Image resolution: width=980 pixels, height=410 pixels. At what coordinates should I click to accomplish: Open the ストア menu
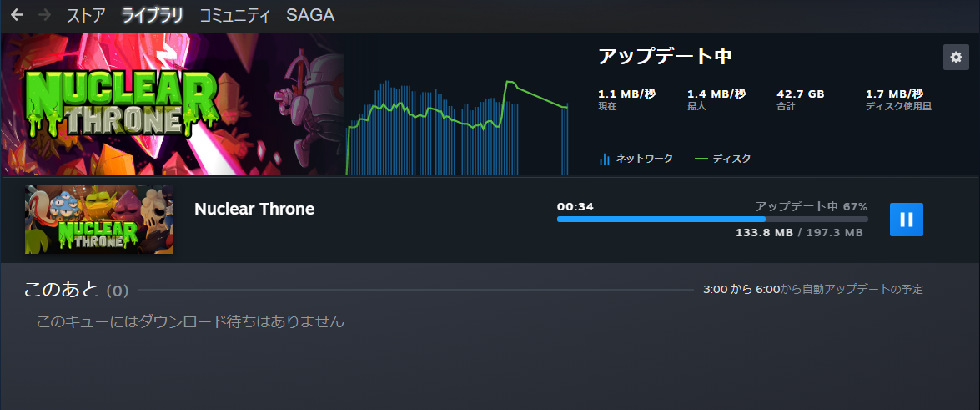pyautogui.click(x=86, y=15)
